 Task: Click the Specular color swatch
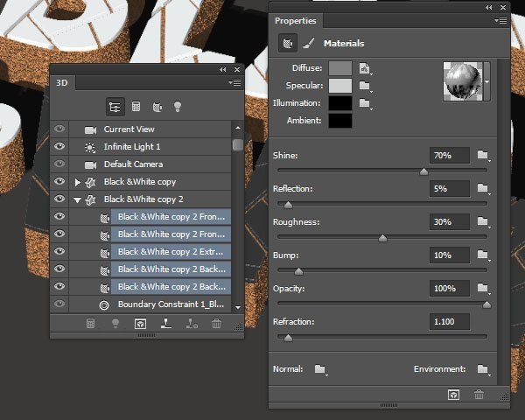coord(340,86)
